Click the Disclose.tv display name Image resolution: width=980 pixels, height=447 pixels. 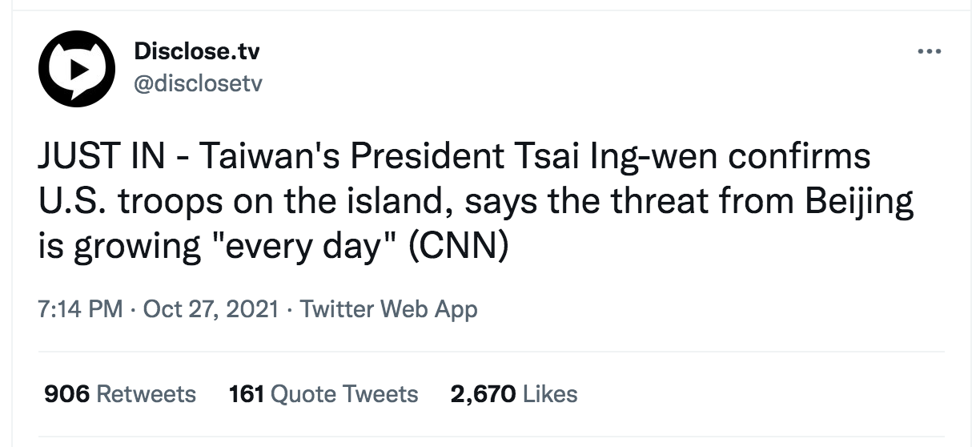coord(197,52)
